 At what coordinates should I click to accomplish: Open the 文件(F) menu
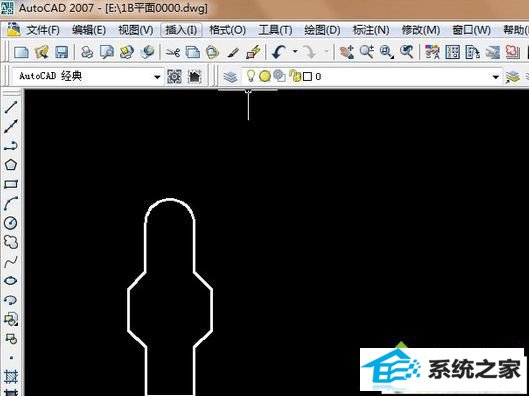click(43, 30)
